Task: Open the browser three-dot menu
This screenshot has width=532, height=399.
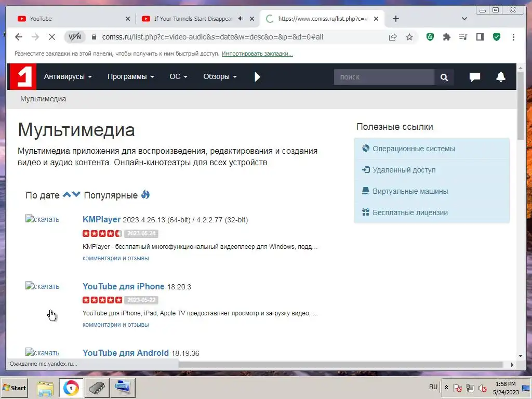Action: point(513,37)
